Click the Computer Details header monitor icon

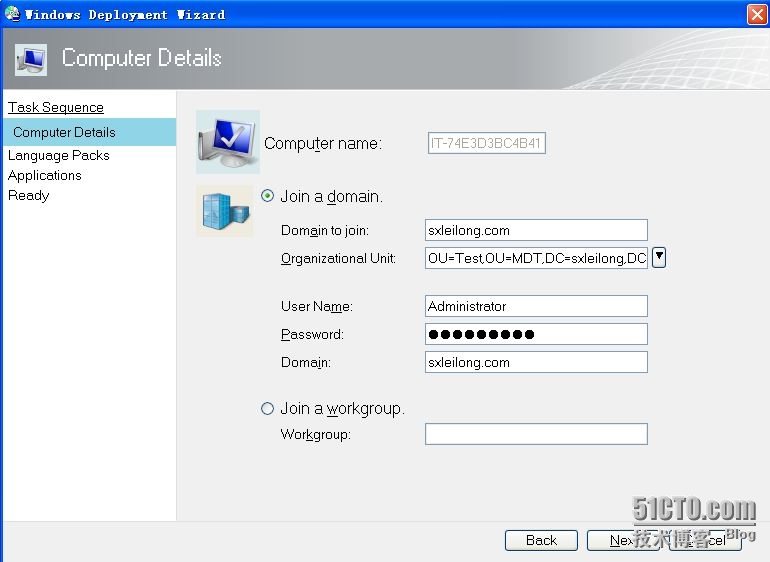(x=31, y=59)
